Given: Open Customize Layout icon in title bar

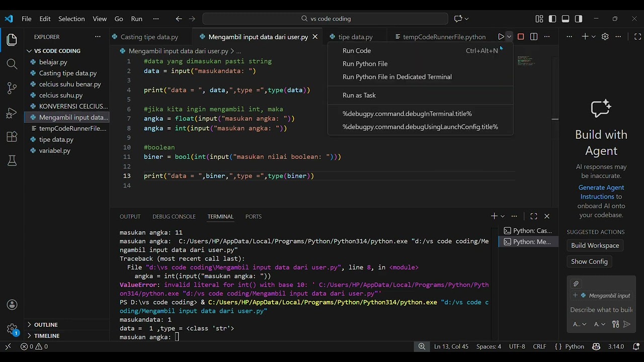Looking at the screenshot, I should 539,19.
